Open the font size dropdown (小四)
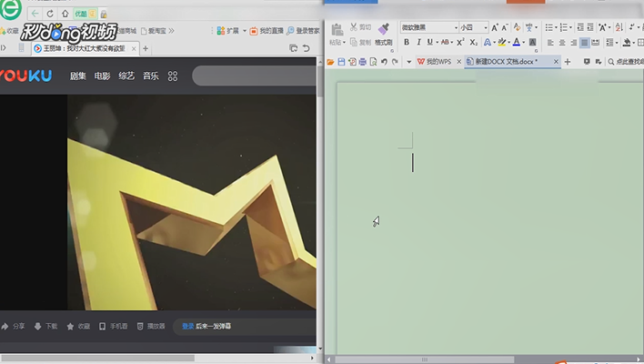Screen dimensions: 644x364 click(x=486, y=27)
